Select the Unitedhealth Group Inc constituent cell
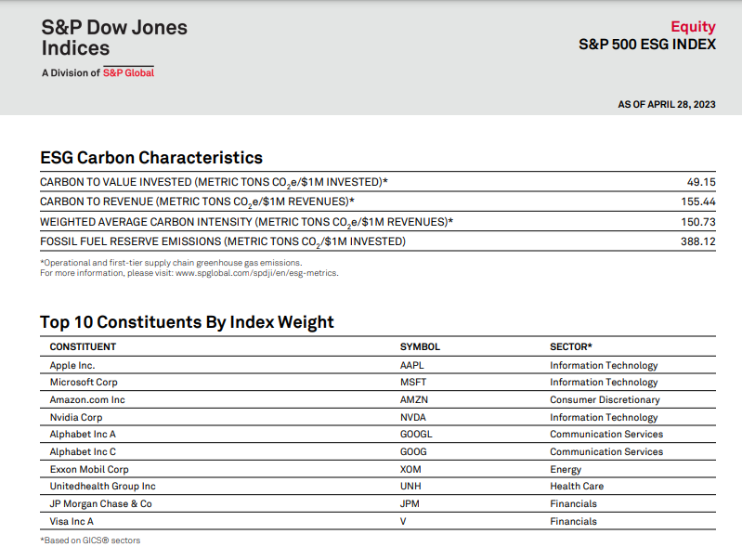The height and width of the screenshot is (560, 742). coord(103,486)
